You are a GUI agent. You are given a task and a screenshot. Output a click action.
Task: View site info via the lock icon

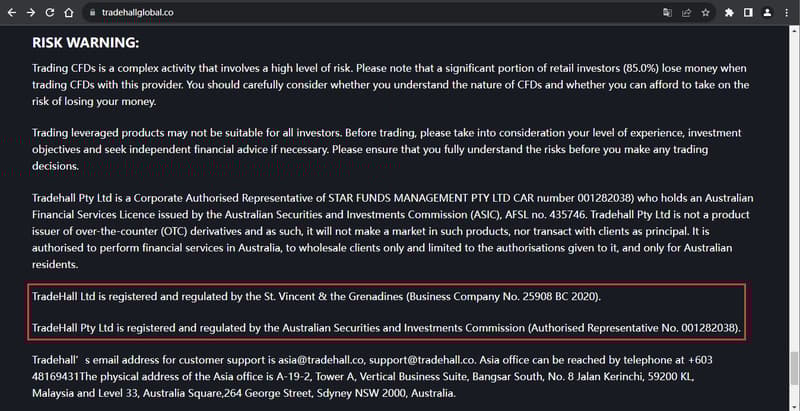(92, 13)
